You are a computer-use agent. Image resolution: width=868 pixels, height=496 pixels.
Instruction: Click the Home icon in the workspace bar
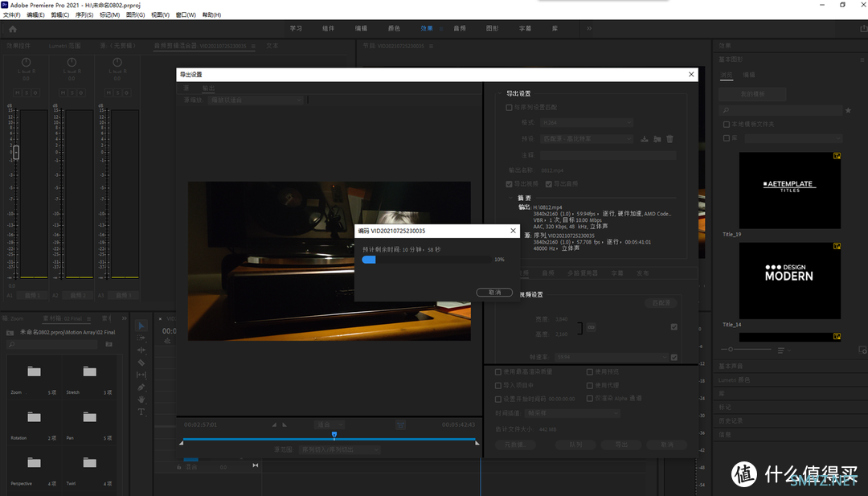tap(13, 29)
